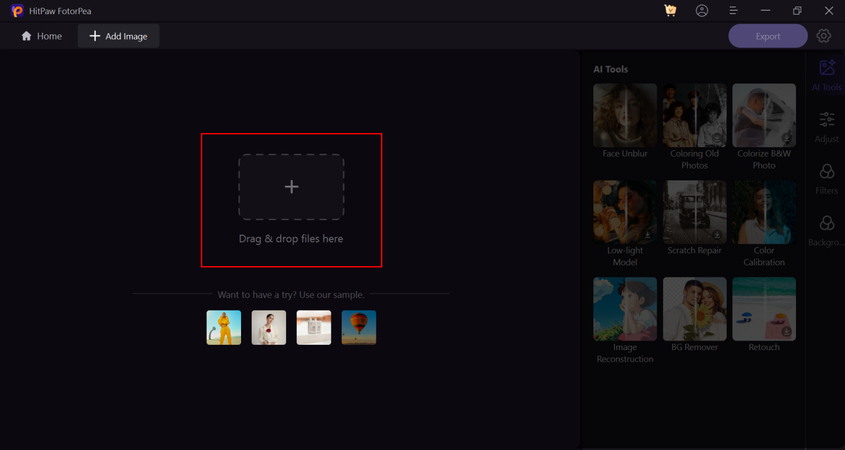Use the product box sample image

point(314,328)
